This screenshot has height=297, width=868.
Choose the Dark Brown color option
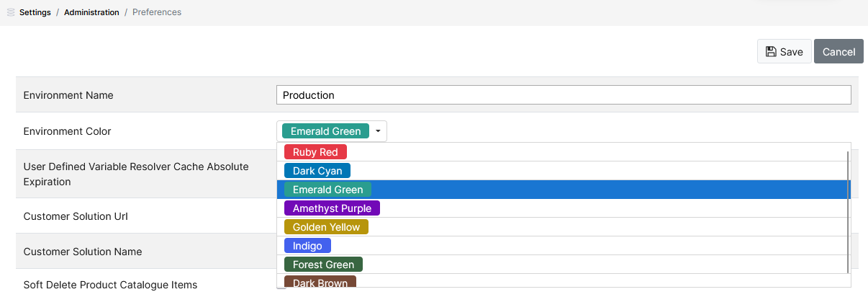[320, 283]
